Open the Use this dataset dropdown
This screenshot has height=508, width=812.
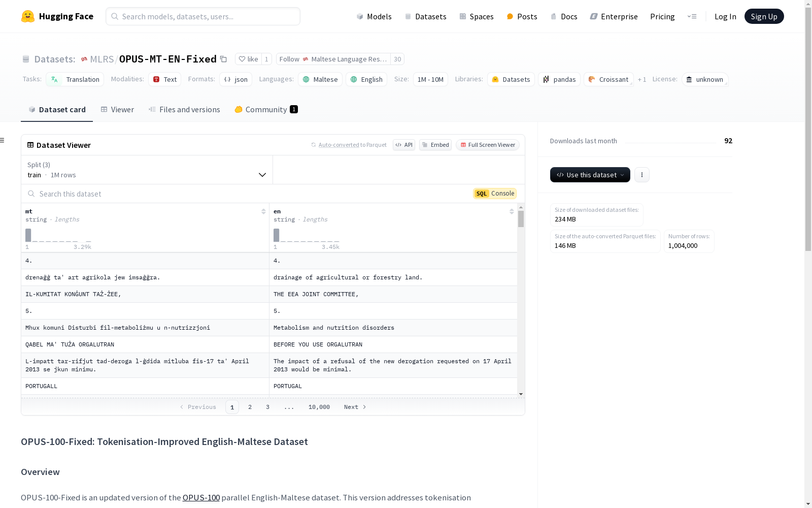click(590, 175)
